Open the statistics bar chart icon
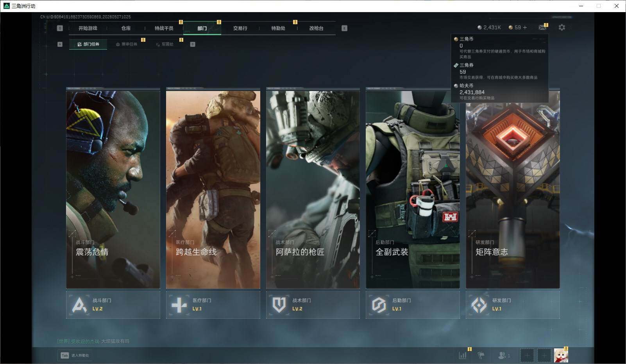The image size is (626, 364). (x=463, y=355)
